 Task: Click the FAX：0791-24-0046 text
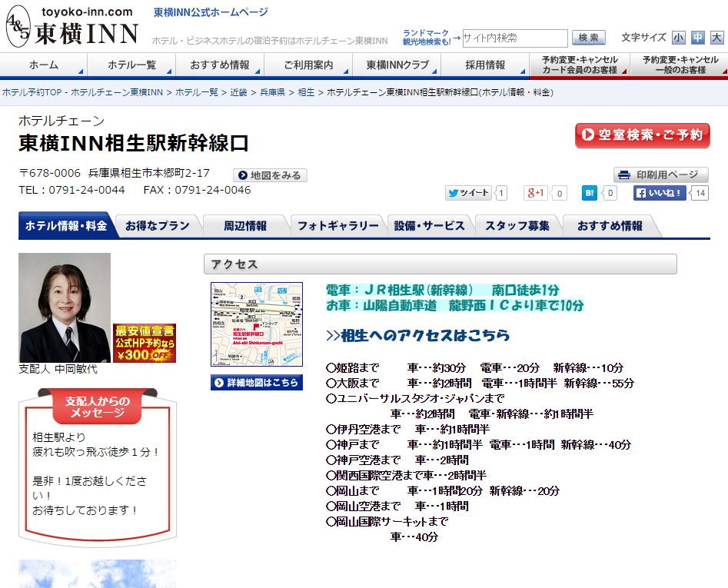pos(197,190)
